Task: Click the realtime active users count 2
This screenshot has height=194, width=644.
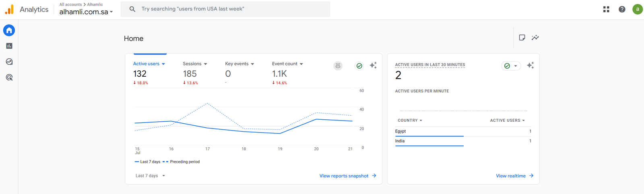Action: (398, 76)
